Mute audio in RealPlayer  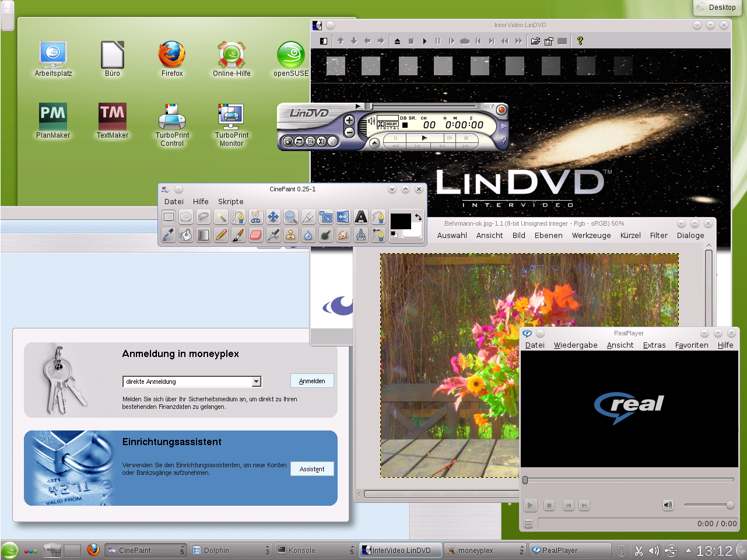668,505
